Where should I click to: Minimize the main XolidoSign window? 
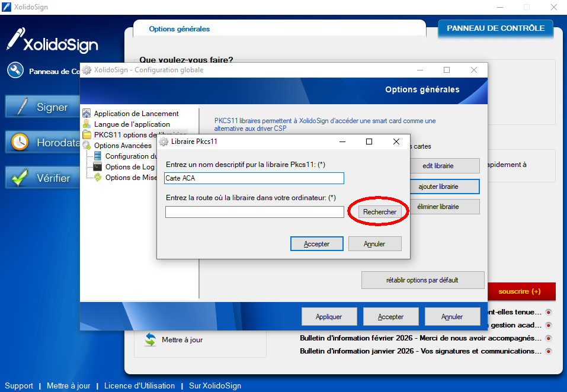(x=500, y=7)
